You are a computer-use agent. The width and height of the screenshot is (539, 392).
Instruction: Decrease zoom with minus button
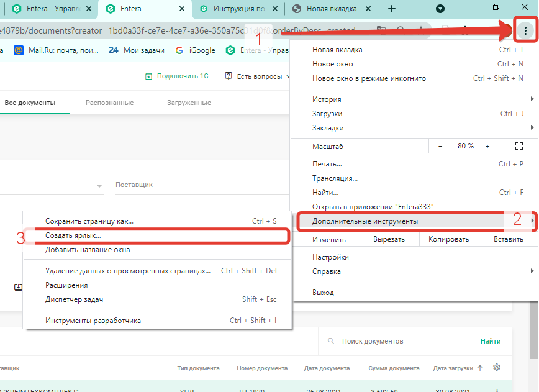pyautogui.click(x=440, y=146)
